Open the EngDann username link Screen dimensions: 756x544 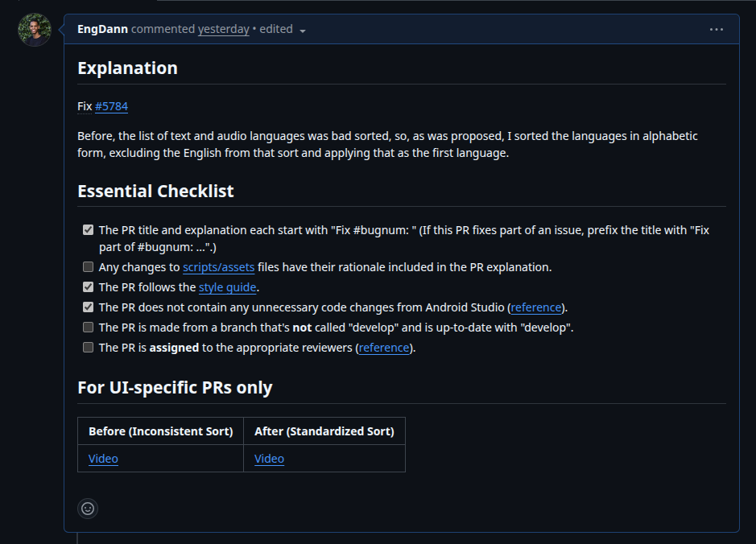pos(102,29)
